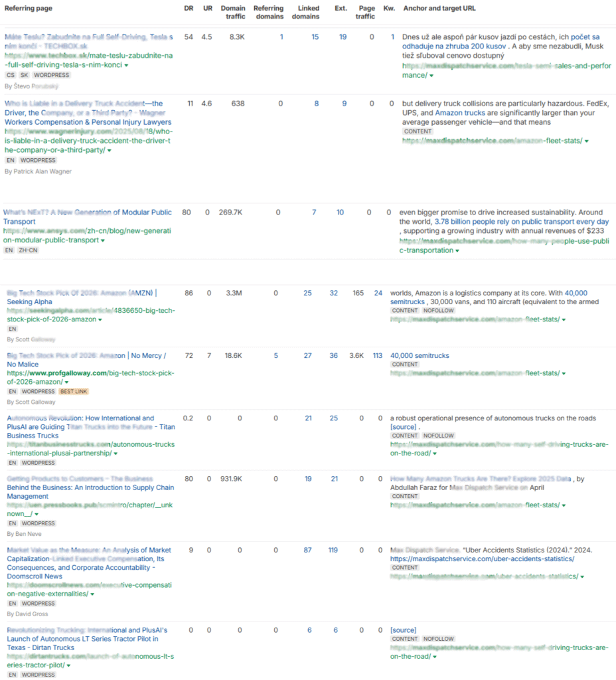Sort by the UR column header
The height and width of the screenshot is (680, 616).
pyautogui.click(x=208, y=8)
